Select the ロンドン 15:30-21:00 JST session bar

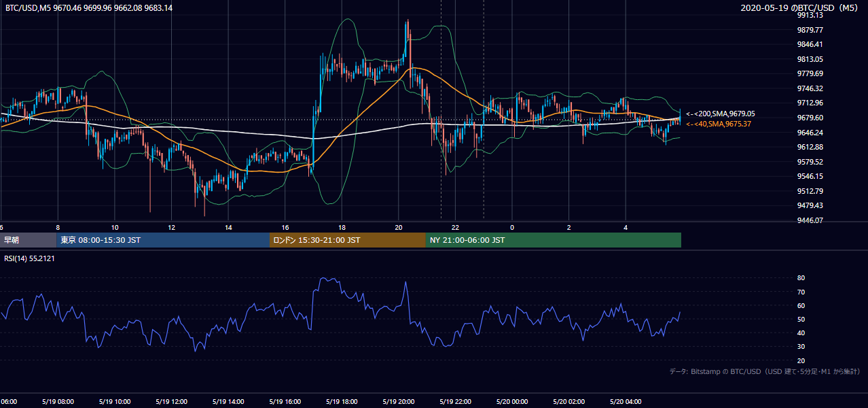pos(348,240)
